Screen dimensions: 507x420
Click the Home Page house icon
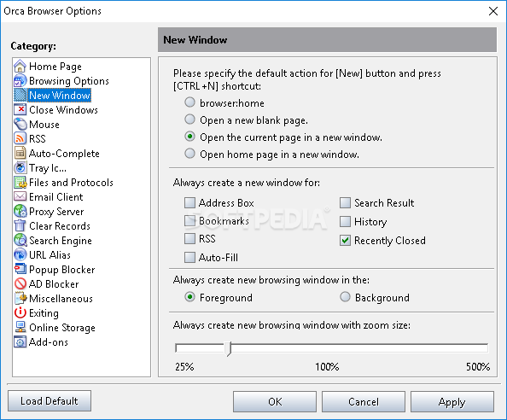pyautogui.click(x=20, y=66)
